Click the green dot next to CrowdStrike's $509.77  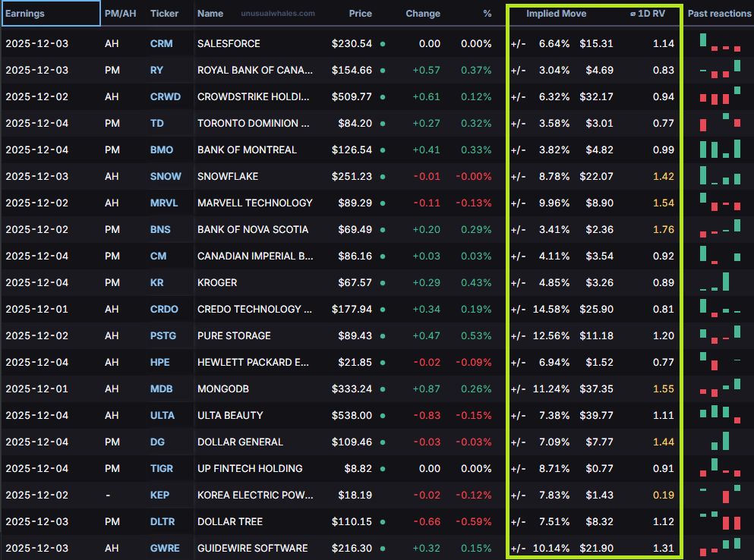(382, 97)
